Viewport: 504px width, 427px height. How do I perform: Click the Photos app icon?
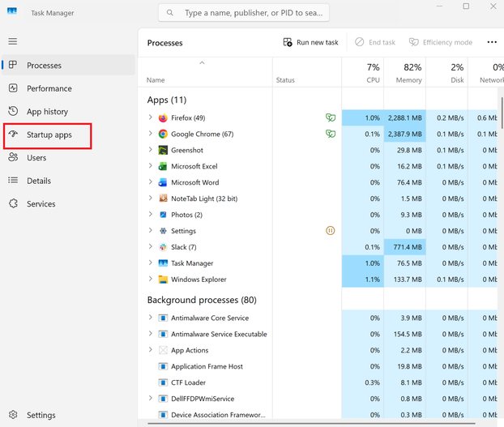[x=163, y=215]
